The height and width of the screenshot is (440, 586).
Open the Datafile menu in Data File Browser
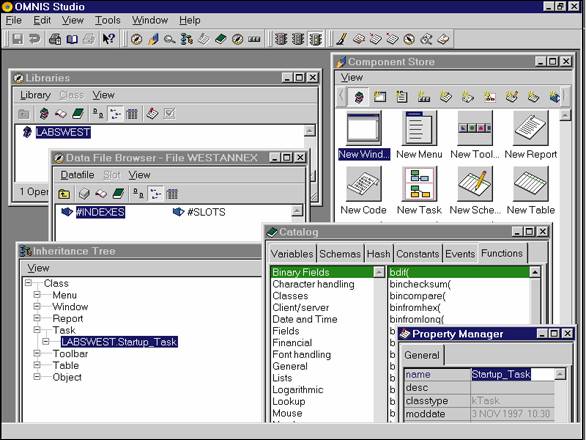[77, 175]
